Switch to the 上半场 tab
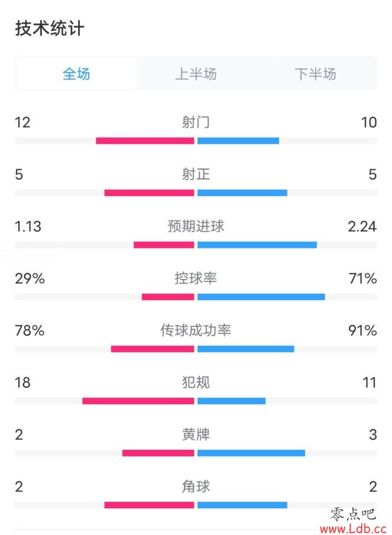The image size is (392, 535). (196, 74)
